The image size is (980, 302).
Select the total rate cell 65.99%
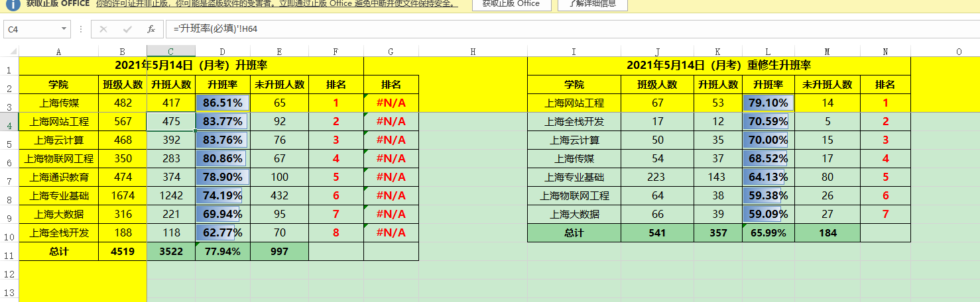768,233
